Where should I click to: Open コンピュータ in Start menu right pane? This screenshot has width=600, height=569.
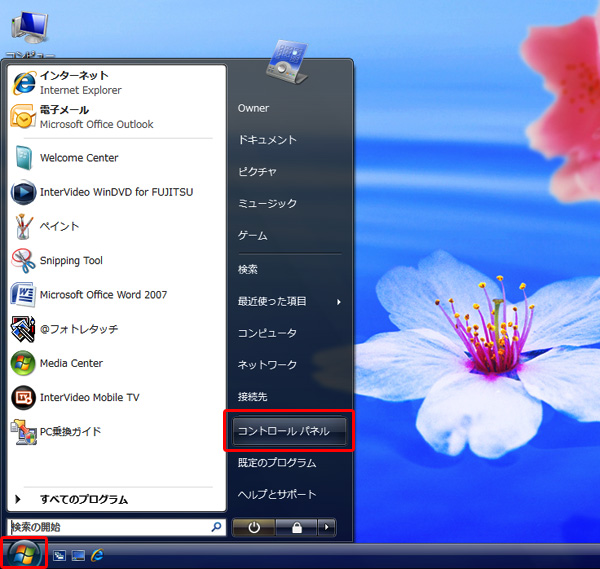point(267,333)
